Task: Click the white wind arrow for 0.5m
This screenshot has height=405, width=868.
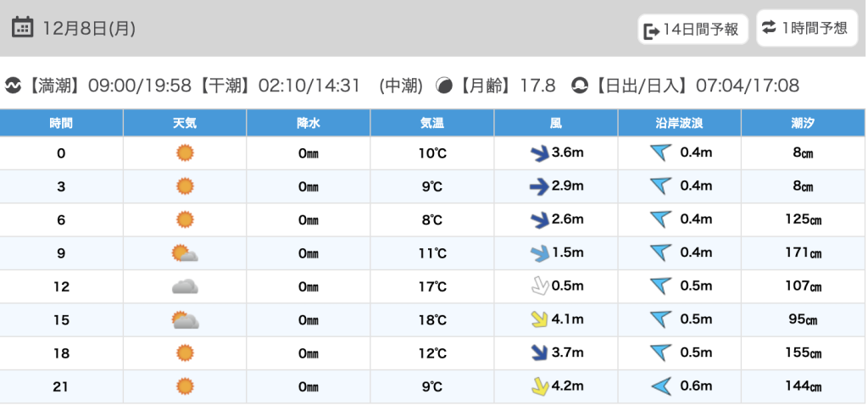Action: pyautogui.click(x=539, y=286)
